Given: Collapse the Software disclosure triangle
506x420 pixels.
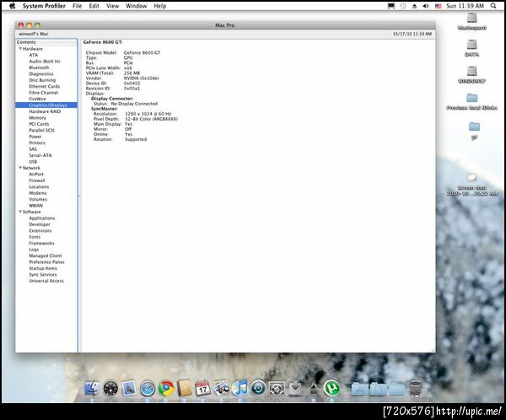Looking at the screenshot, I should [x=20, y=212].
